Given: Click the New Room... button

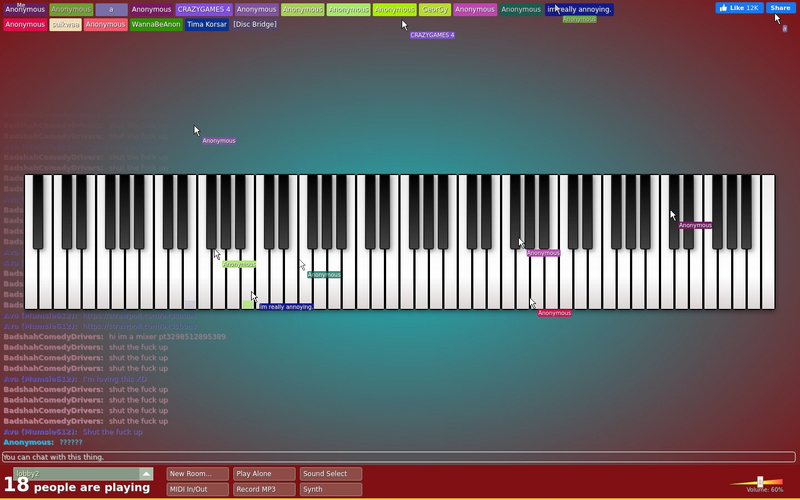Looking at the screenshot, I should point(197,473).
